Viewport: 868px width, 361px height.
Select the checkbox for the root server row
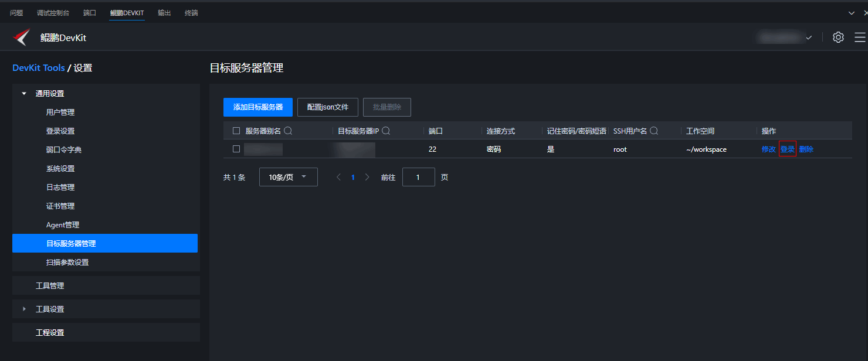point(236,149)
